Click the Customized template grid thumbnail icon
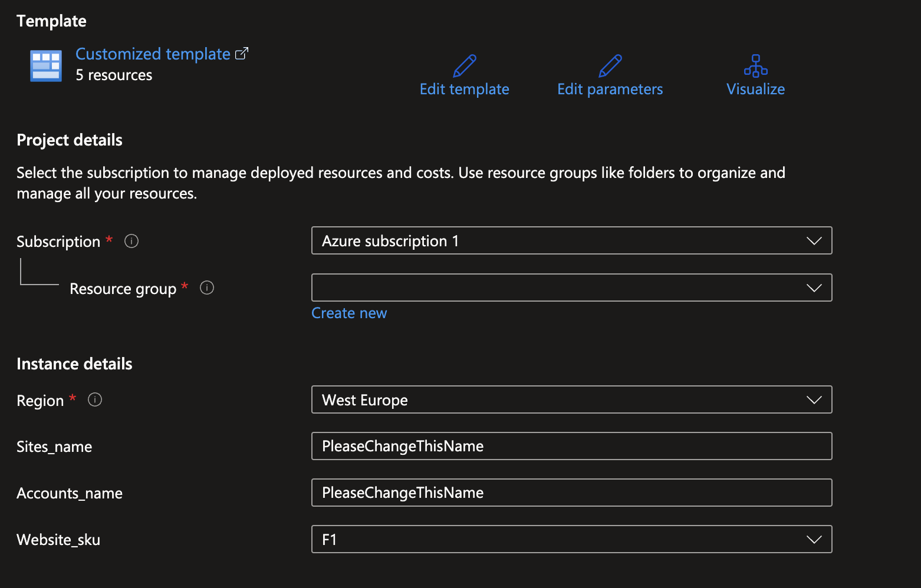Viewport: 921px width, 588px height. pyautogui.click(x=45, y=65)
